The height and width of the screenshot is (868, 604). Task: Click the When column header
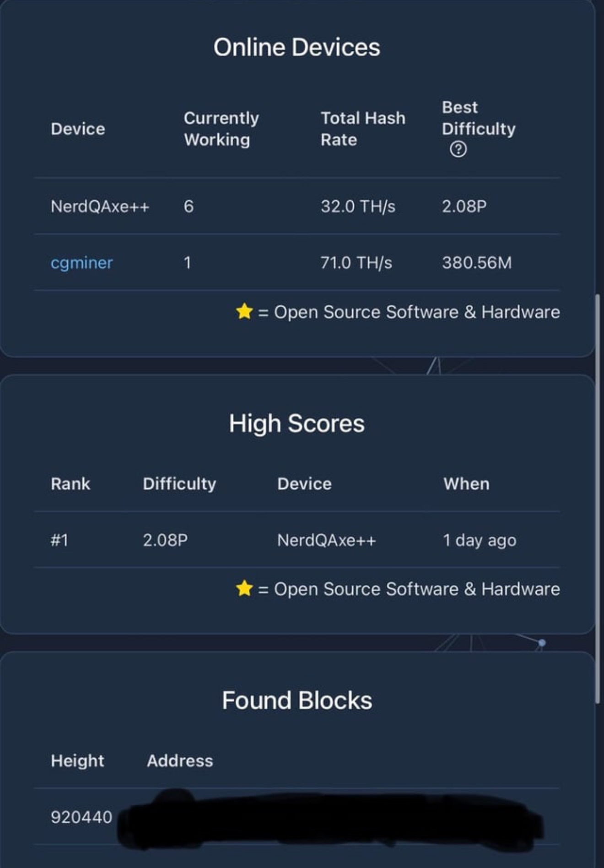pos(466,484)
